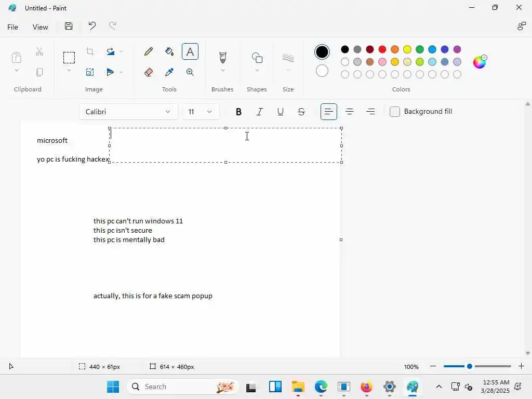Screen dimensions: 532x399
Task: Pick the red color swatch
Action: click(382, 49)
